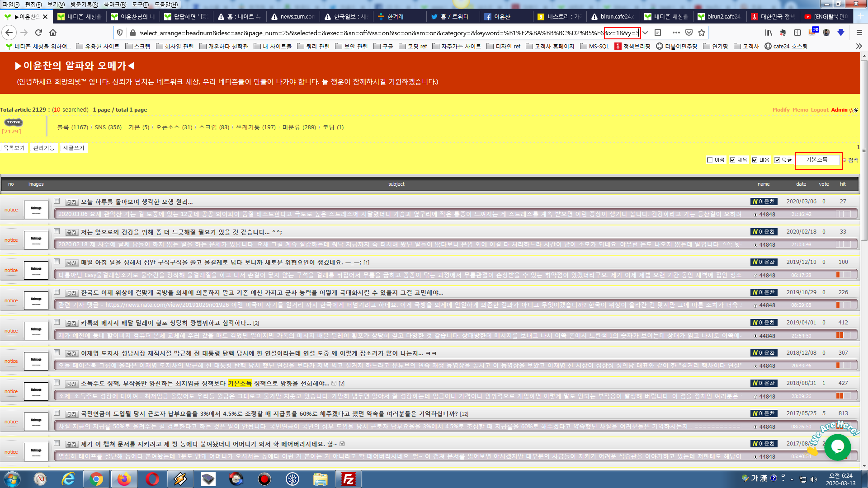Click the 새글쓰기 button

pos(74,148)
